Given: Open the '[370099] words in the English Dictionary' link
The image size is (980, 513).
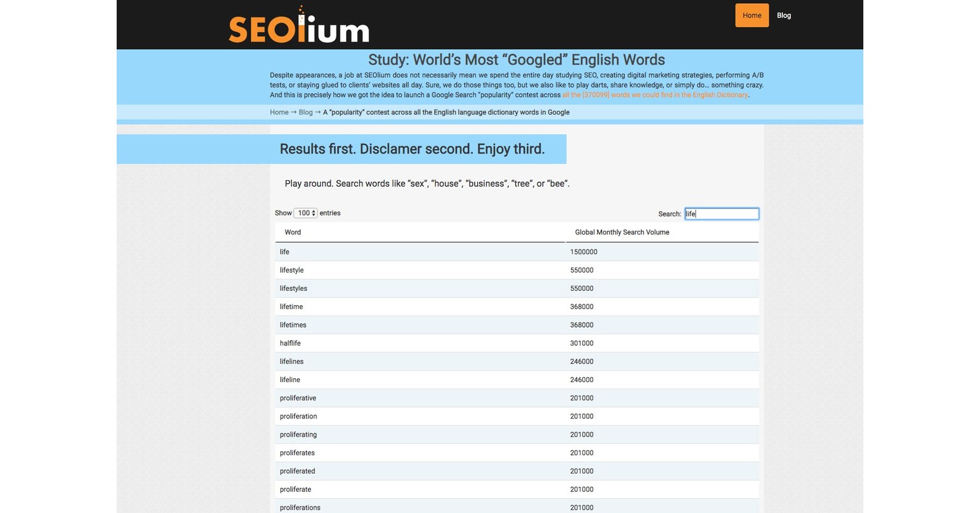Looking at the screenshot, I should pyautogui.click(x=654, y=95).
